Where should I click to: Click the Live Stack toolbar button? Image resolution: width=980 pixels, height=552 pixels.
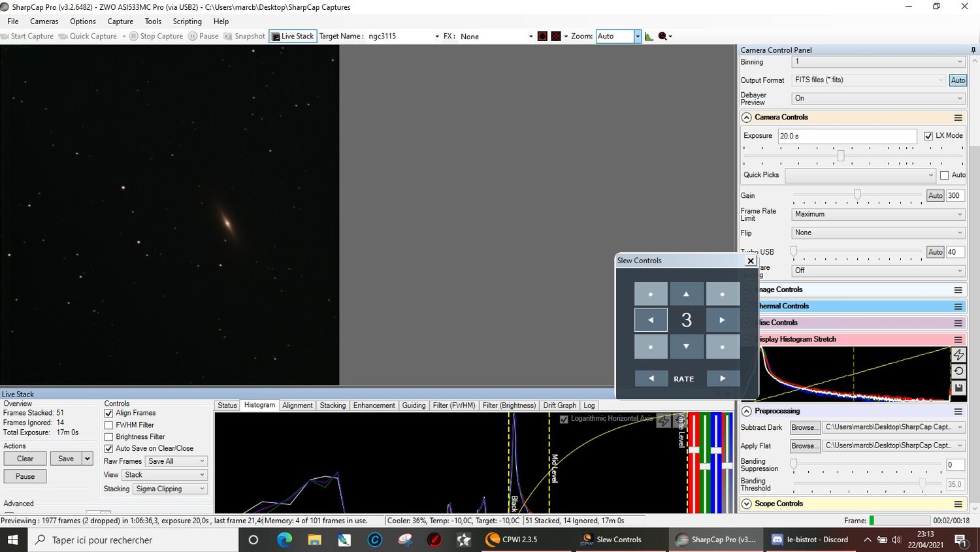point(293,37)
